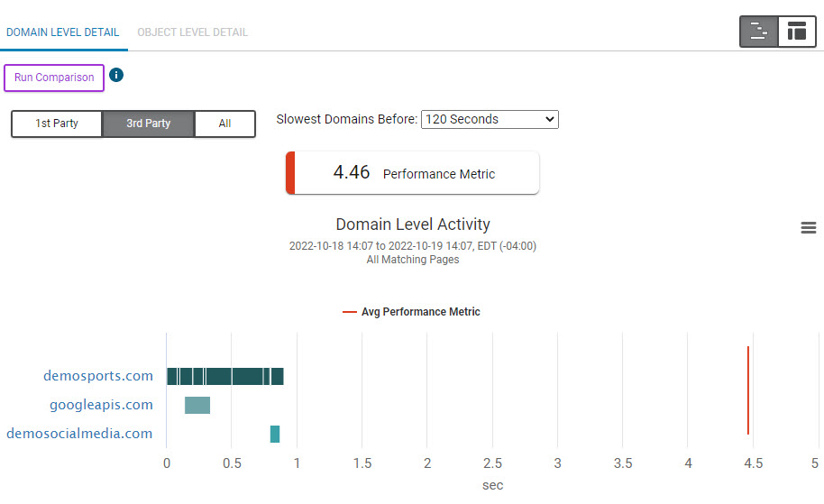The height and width of the screenshot is (504, 824).
Task: Switch to waterfall chart view icon
Action: [759, 32]
